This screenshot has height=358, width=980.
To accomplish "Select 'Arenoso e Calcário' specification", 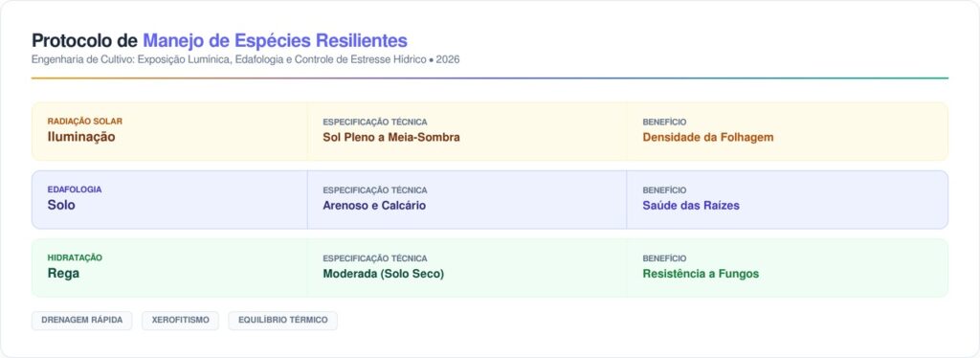I will pos(374,206).
